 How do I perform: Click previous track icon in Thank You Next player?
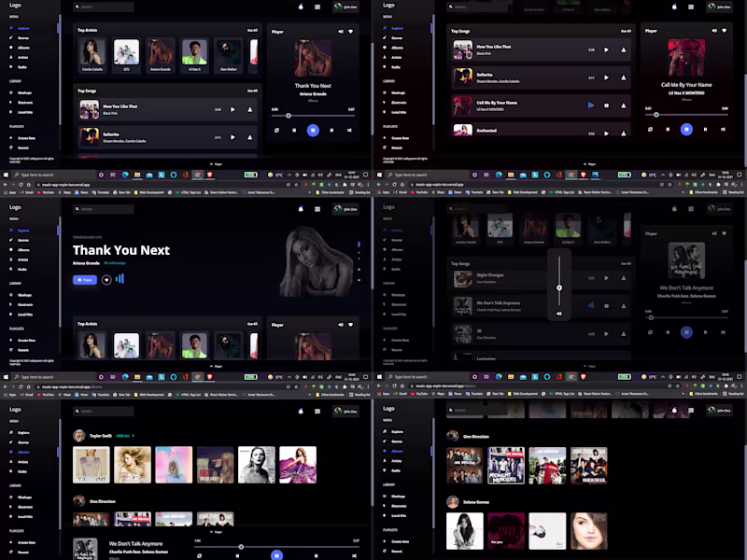pyautogui.click(x=294, y=130)
